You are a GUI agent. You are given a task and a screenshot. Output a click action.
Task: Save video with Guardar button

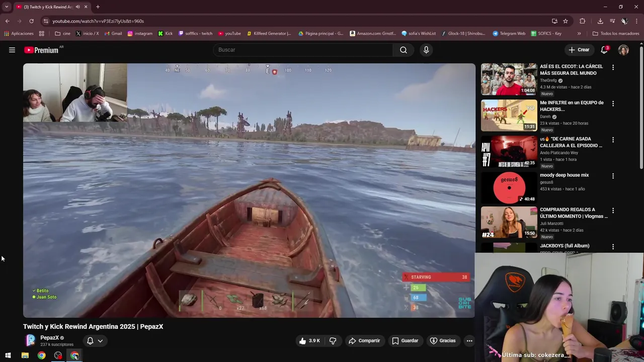click(405, 340)
